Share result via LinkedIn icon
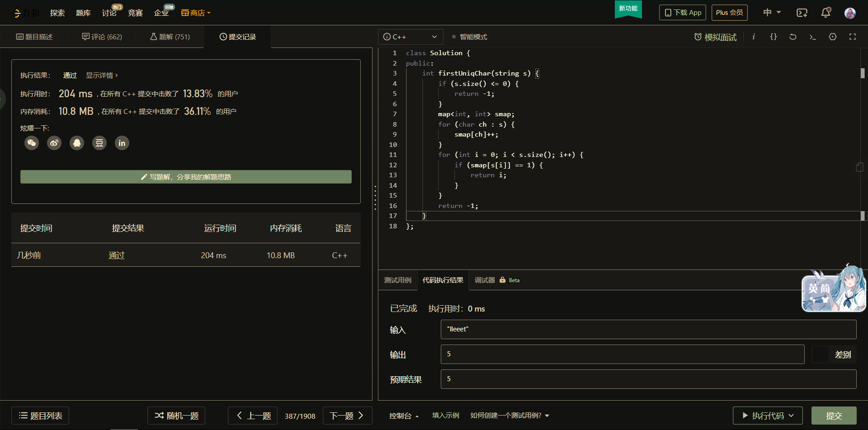The height and width of the screenshot is (430, 868). (122, 143)
